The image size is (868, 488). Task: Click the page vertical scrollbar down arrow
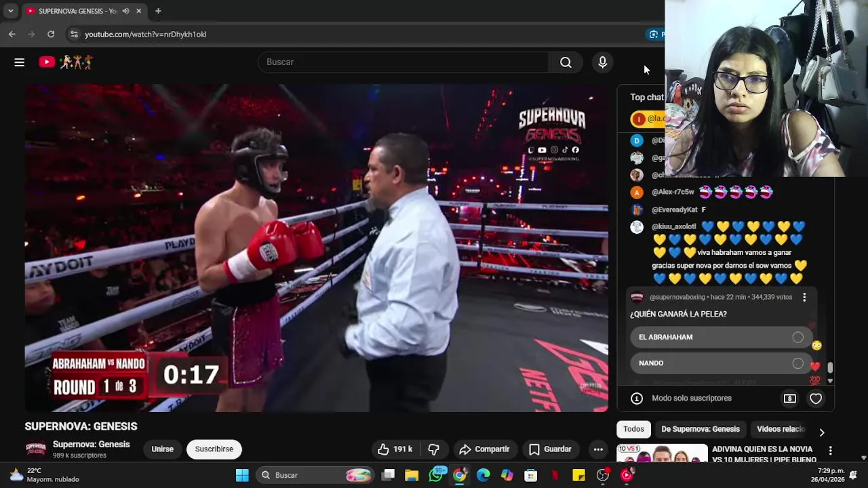click(x=863, y=457)
